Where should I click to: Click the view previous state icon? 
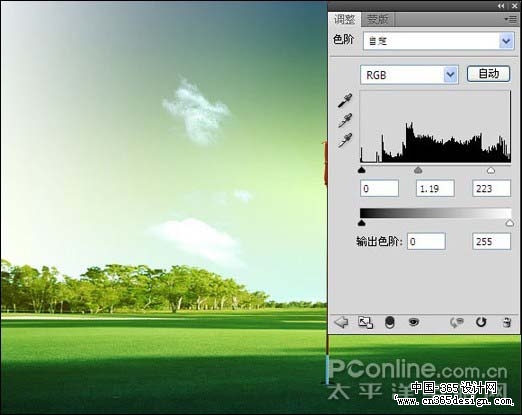coord(457,322)
